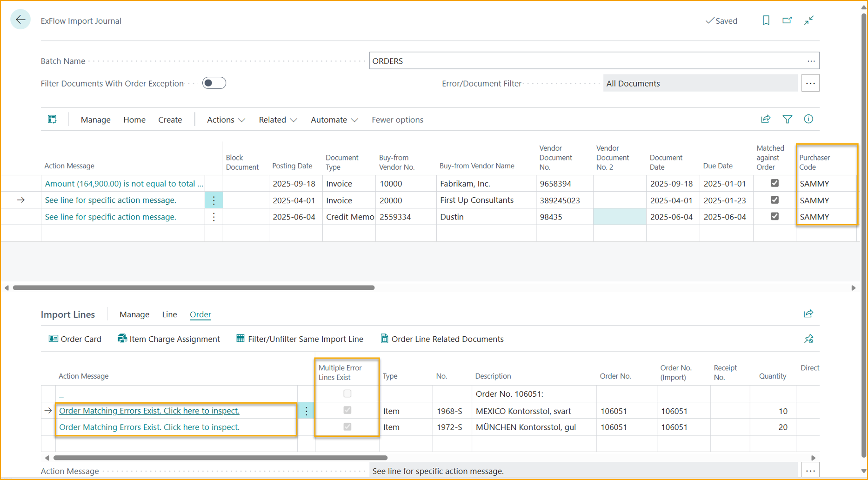868x480 pixels.
Task: Click the collapse page icon
Action: click(x=809, y=20)
